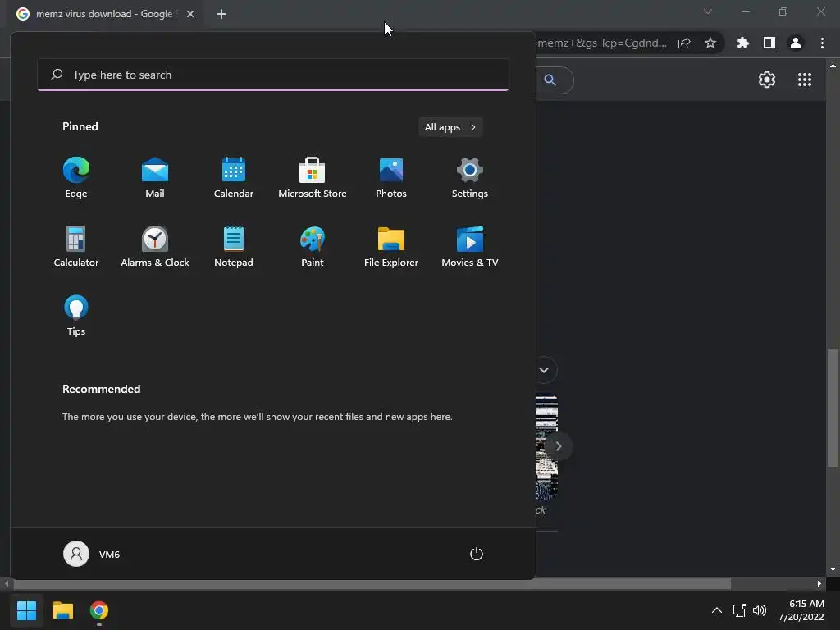This screenshot has width=840, height=630.
Task: Click the vertical scrollbar down arrow
Action: (833, 569)
